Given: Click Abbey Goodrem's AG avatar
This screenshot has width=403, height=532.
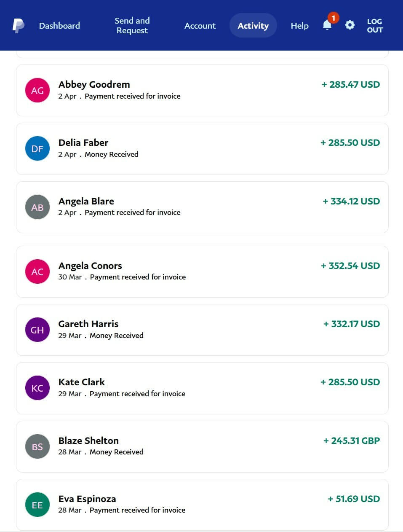Looking at the screenshot, I should click(x=37, y=90).
